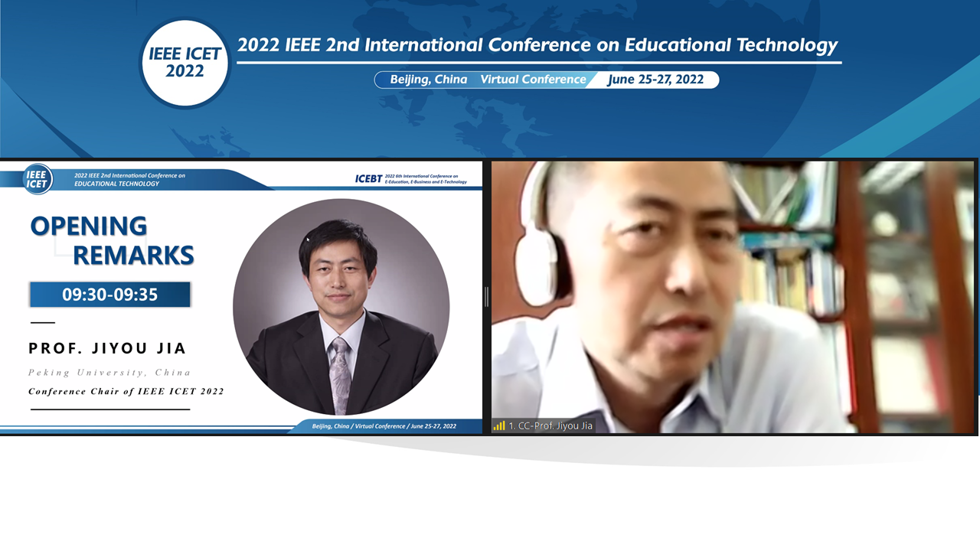Viewport: 980px width, 551px height.
Task: Click "Conference Chair of IEEE ICET 2022" text
Action: (x=126, y=392)
